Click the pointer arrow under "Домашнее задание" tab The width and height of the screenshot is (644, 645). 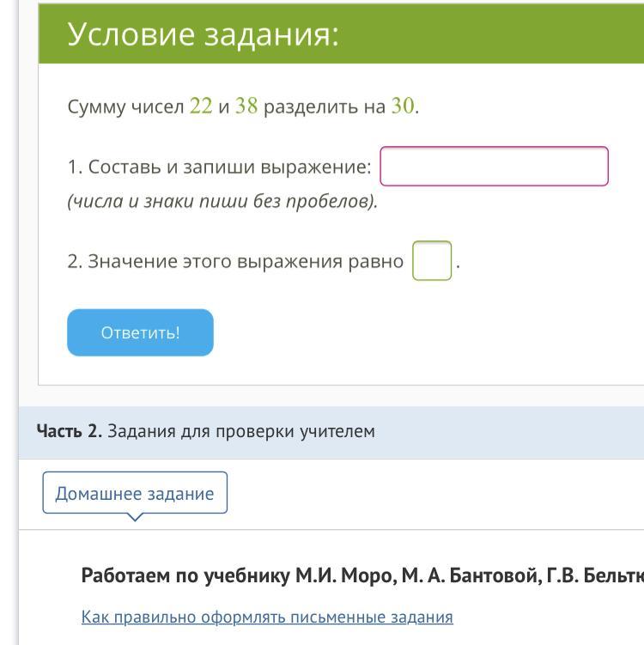135,518
